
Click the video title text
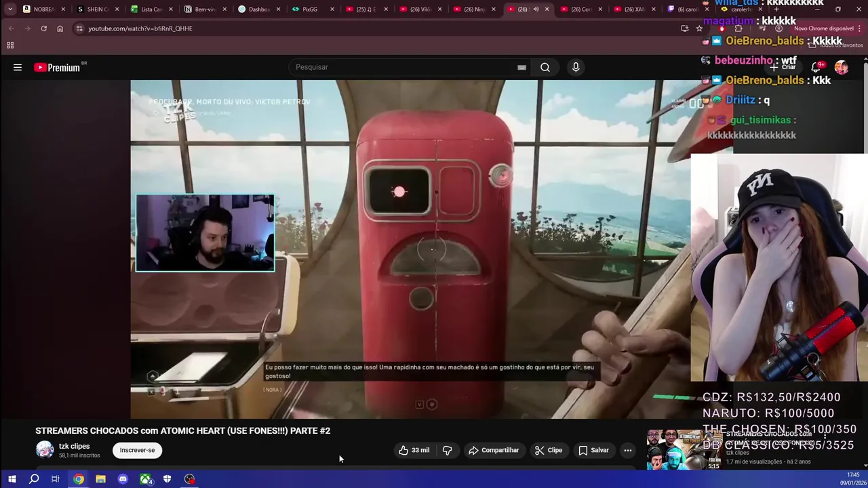182,430
